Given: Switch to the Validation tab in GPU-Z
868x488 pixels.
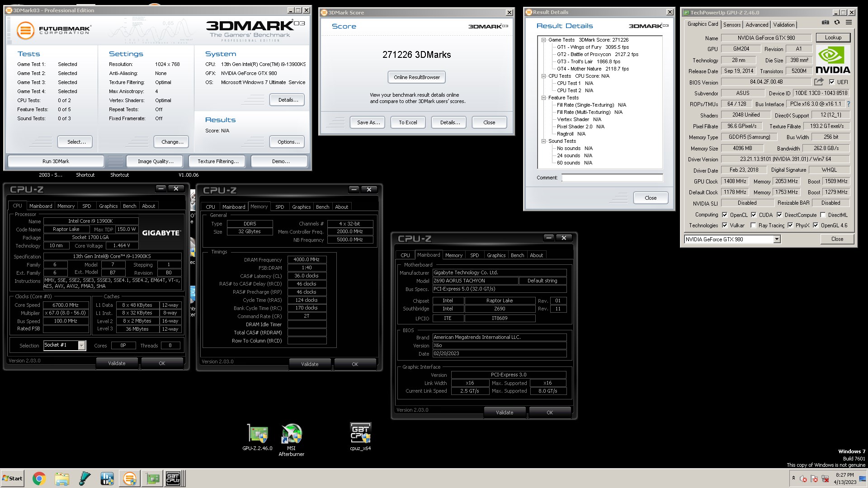Looking at the screenshot, I should tap(783, 25).
